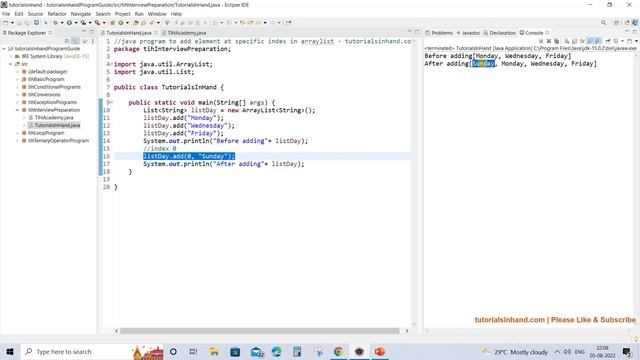Screen dimensions: 640x360
Task: Open dropdown arrow beside New icon
Action: [12, 23]
